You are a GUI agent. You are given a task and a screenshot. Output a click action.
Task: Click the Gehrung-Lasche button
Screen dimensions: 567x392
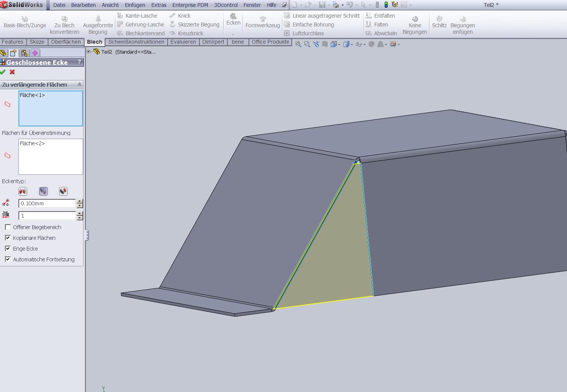(144, 25)
